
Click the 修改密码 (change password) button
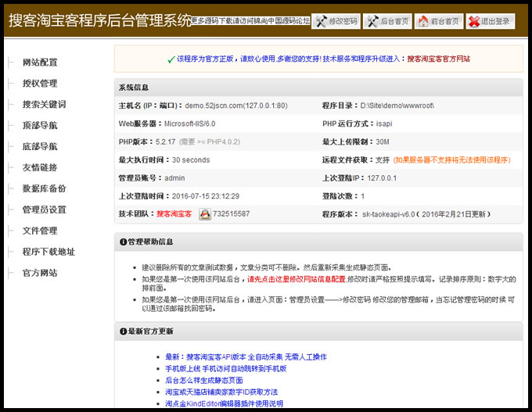[336, 21]
